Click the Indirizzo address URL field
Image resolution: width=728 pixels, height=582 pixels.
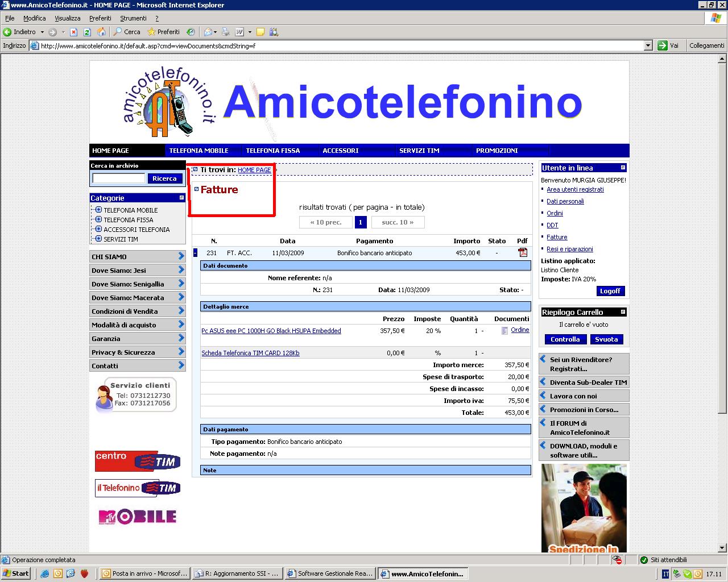[341, 45]
